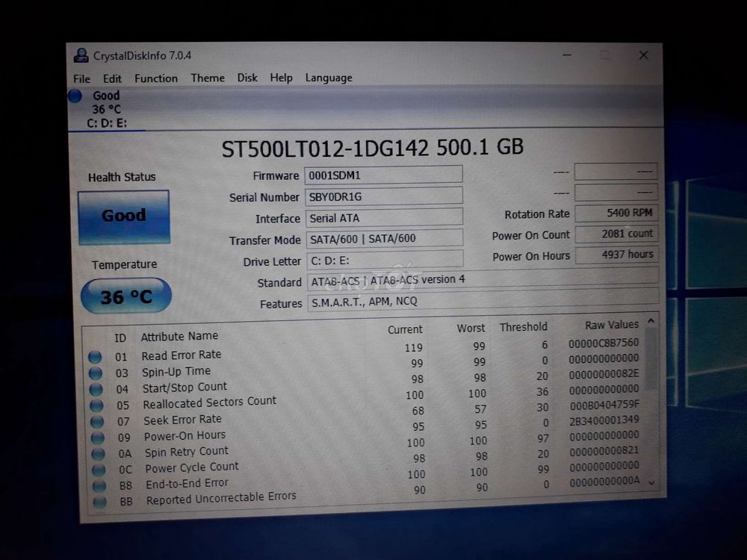Select the Seek Error Rate row name
The height and width of the screenshot is (560, 747).
click(182, 420)
